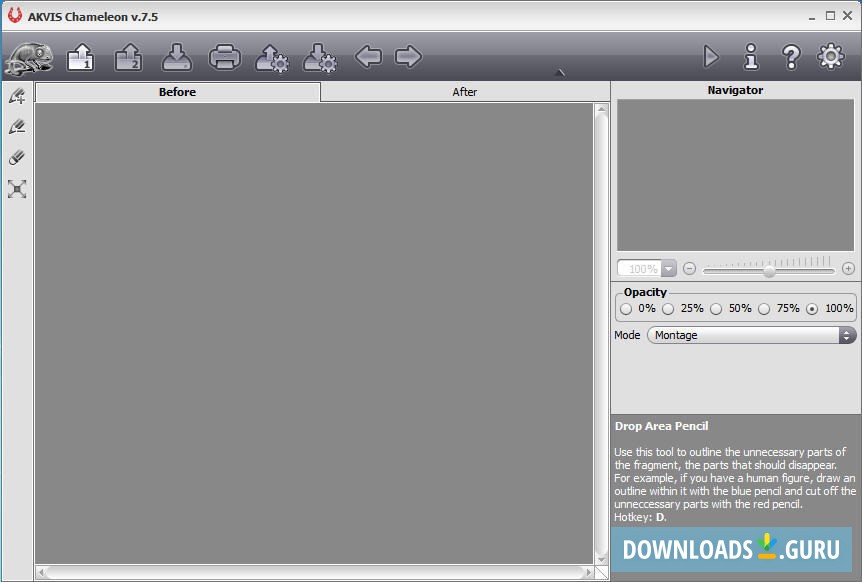Screen dimensions: 862x582
Task: Save the result with the save icon
Action: point(176,57)
